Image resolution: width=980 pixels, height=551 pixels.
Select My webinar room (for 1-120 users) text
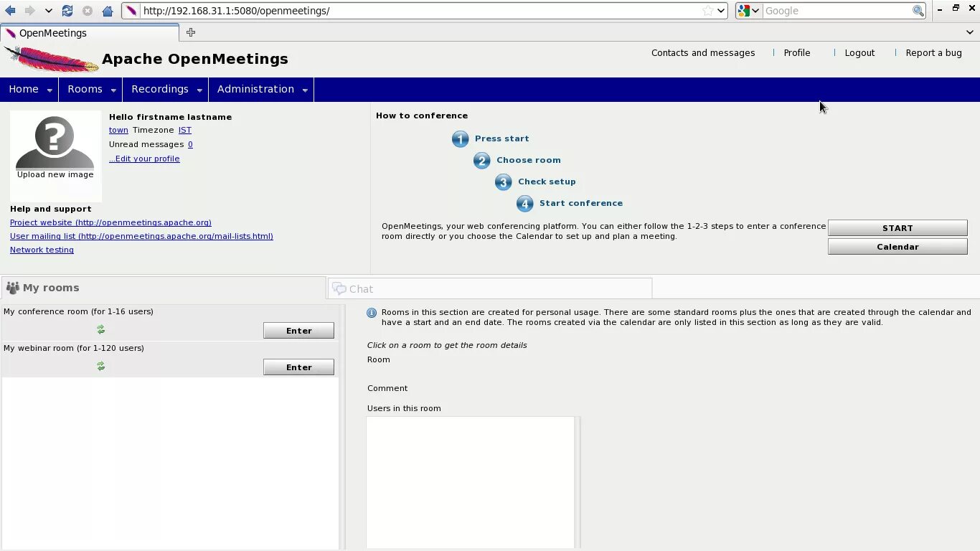coord(74,348)
